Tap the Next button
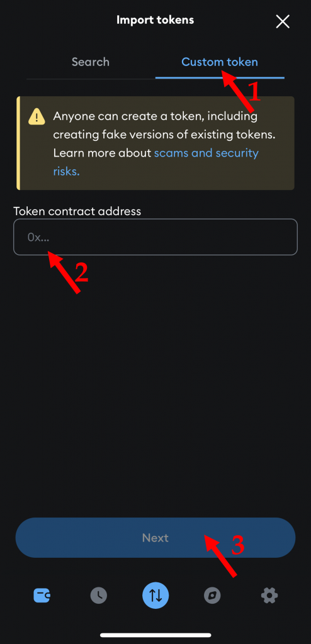The image size is (311, 644). 155,538
